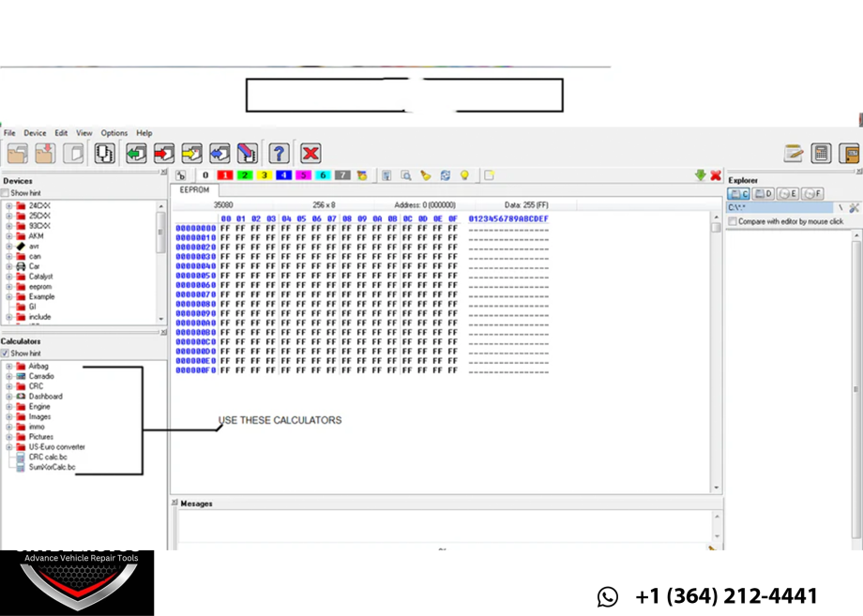
Task: Click the editor mode icon left of marker 0
Action: click(x=180, y=175)
